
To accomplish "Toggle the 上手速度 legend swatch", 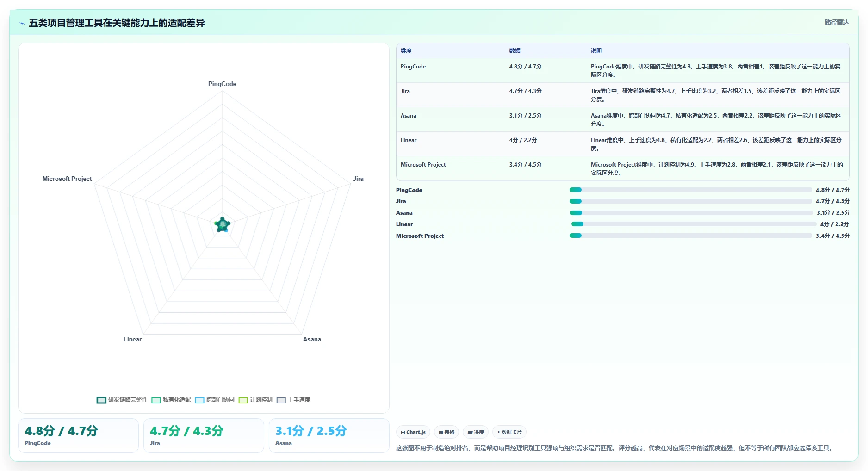I will (281, 400).
